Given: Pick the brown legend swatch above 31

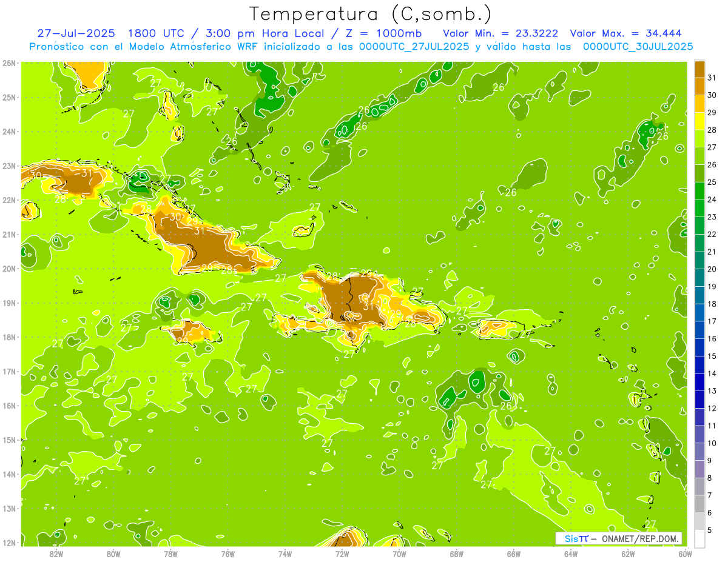Looking at the screenshot, I should (699, 69).
